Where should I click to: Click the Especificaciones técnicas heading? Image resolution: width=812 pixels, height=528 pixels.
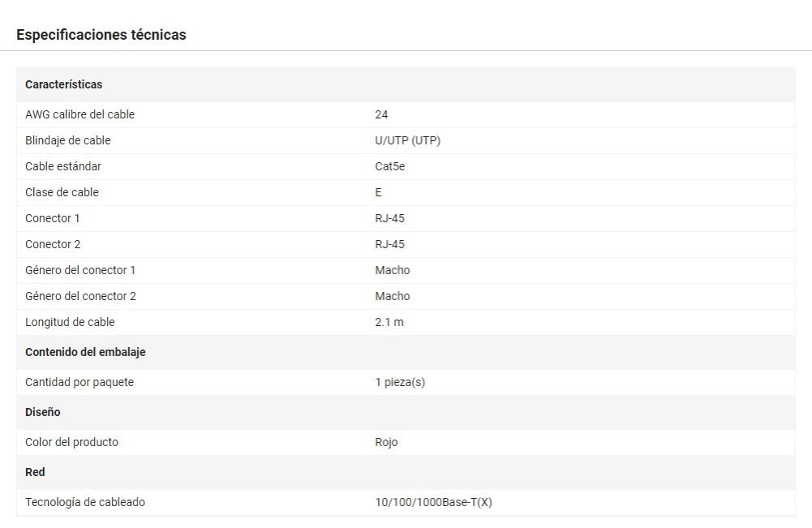(101, 35)
